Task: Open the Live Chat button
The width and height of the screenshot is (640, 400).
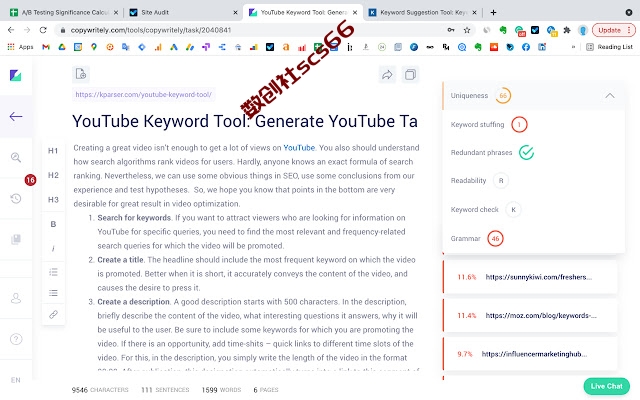Action: point(607,386)
